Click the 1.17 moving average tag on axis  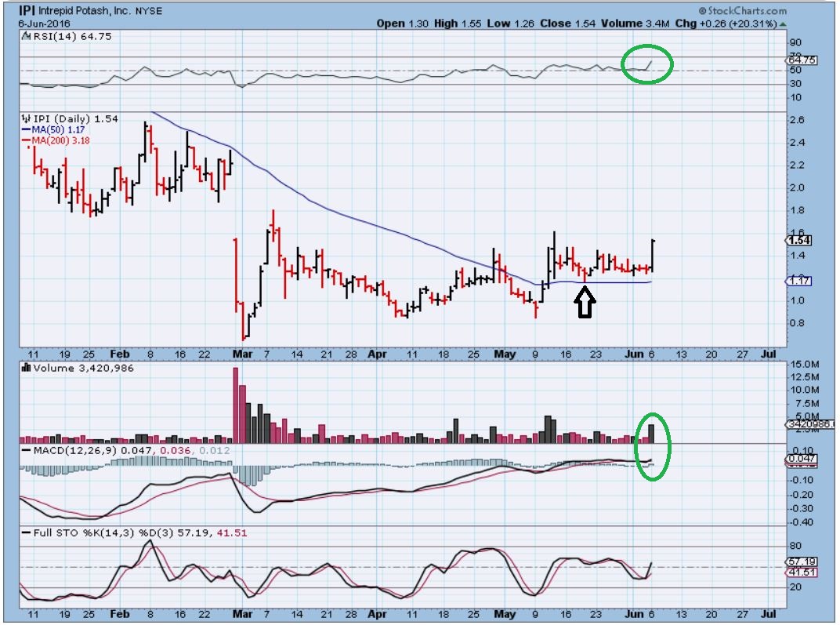pyautogui.click(x=798, y=281)
